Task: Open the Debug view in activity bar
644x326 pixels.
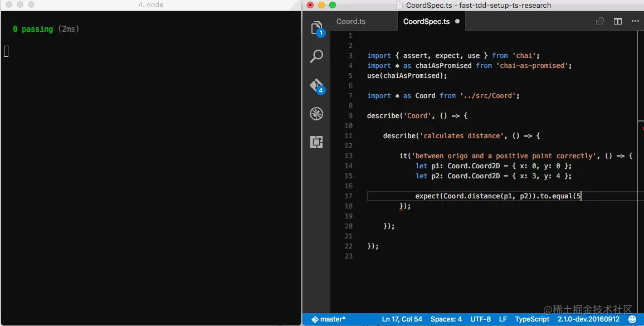Action: pyautogui.click(x=316, y=114)
